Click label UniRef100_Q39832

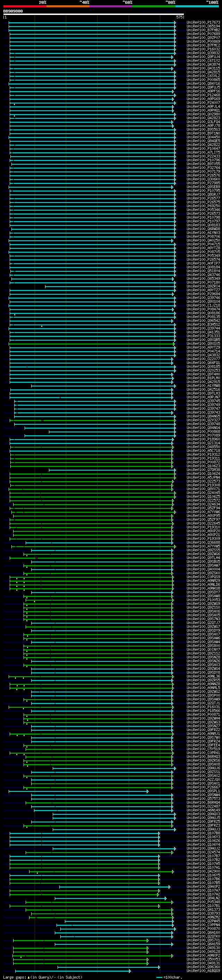point(203,53)
